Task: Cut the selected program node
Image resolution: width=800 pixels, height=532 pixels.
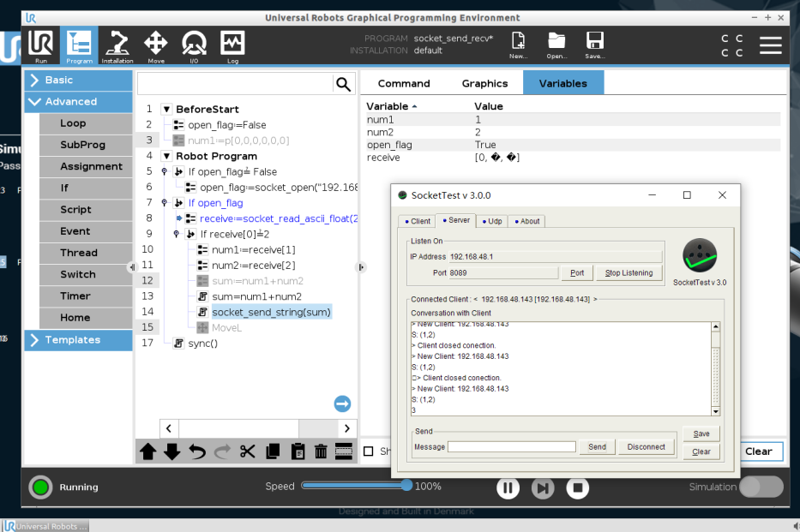Action: coord(248,451)
